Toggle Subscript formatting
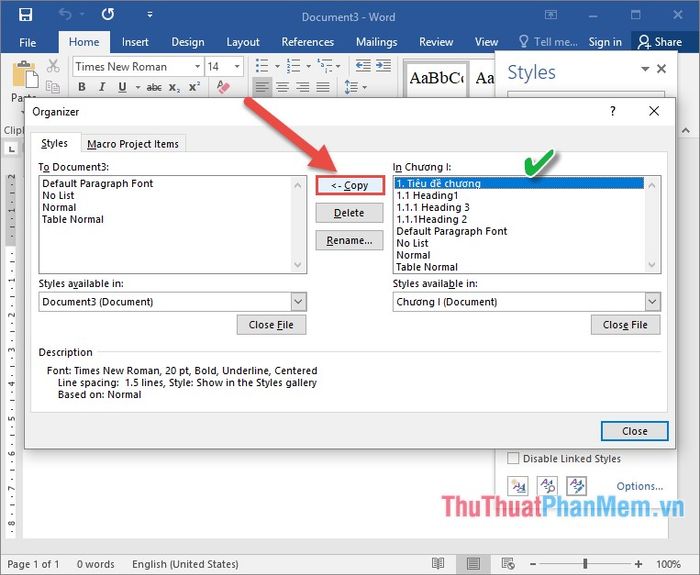 174,88
